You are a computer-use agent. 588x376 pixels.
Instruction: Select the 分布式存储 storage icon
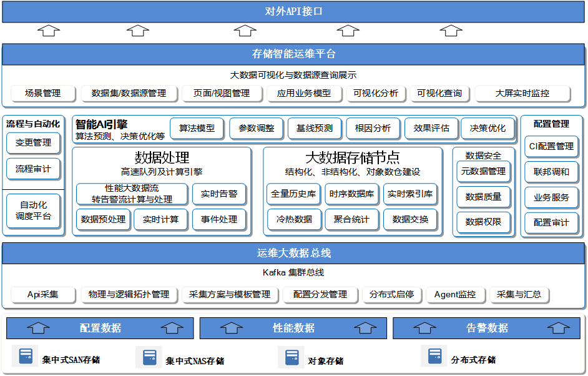coord(434,357)
